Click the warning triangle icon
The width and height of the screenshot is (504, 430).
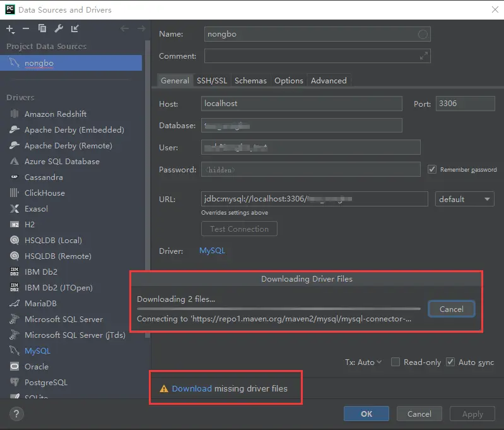(x=164, y=389)
